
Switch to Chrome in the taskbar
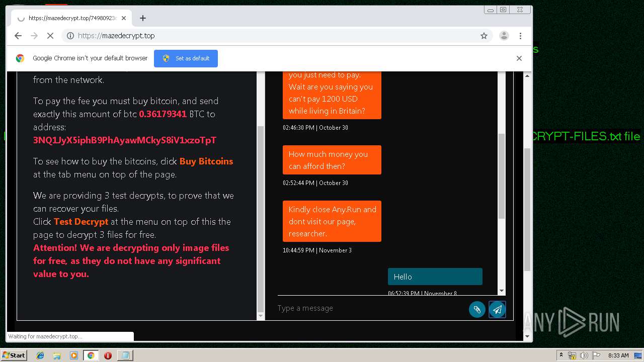[x=91, y=355]
